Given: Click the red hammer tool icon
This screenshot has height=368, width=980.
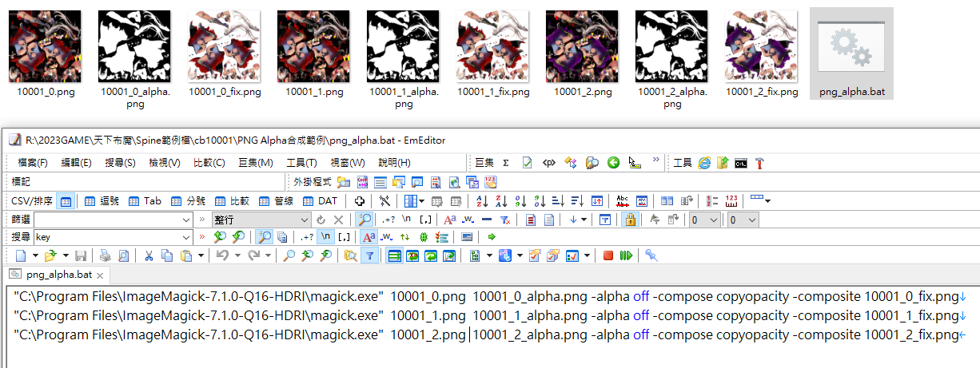Looking at the screenshot, I should 759,163.
